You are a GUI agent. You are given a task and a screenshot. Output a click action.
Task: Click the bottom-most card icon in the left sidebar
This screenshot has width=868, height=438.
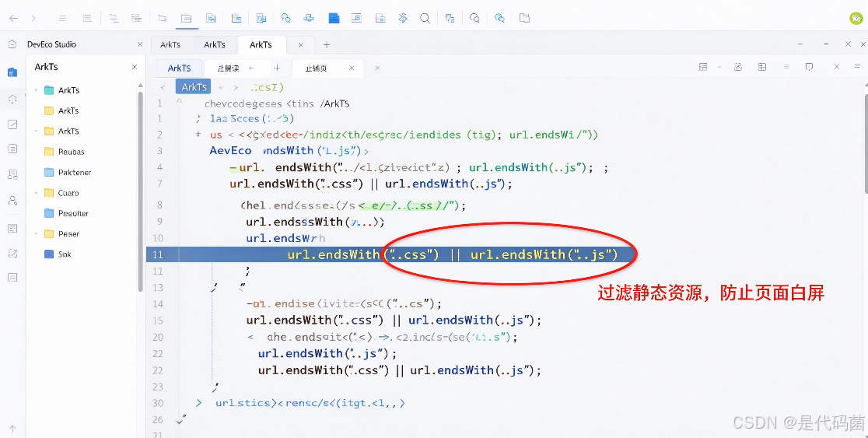click(12, 278)
